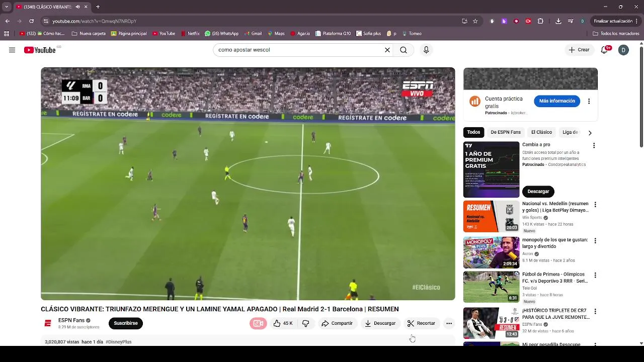Open the tab search dropdown arrow
Viewport: 644px width, 362px height.
click(7, 7)
